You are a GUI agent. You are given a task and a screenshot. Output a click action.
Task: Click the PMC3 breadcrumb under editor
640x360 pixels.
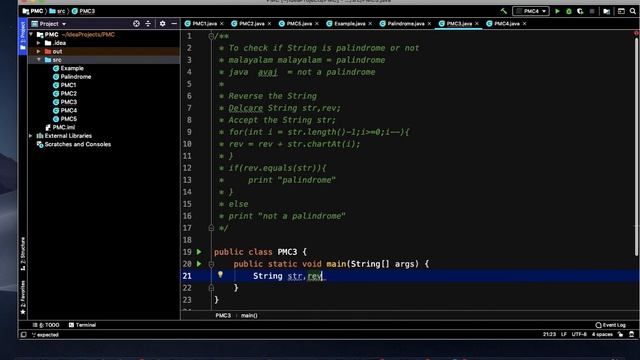[x=223, y=316]
